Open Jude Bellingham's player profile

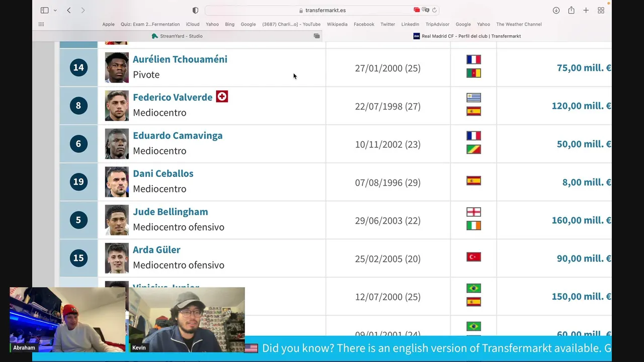(171, 212)
